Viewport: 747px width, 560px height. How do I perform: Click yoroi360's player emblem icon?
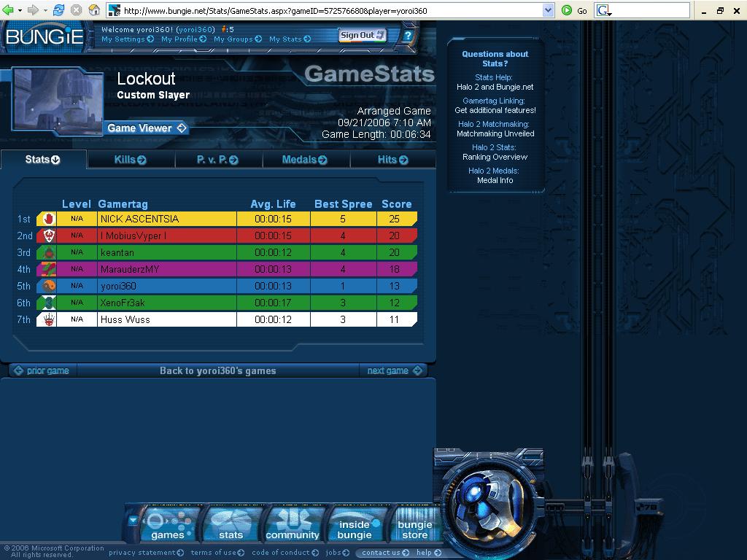pyautogui.click(x=48, y=286)
